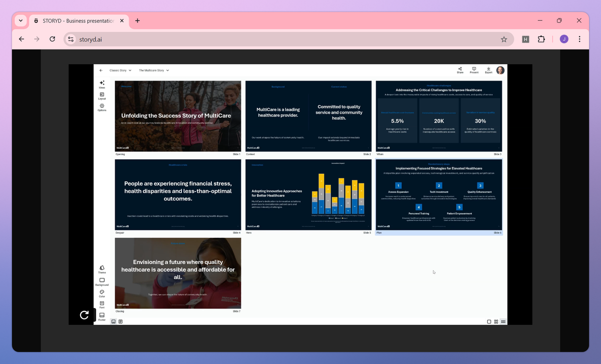Image resolution: width=601 pixels, height=364 pixels.
Task: Open Chrome extensions puzzle icon
Action: pos(541,39)
